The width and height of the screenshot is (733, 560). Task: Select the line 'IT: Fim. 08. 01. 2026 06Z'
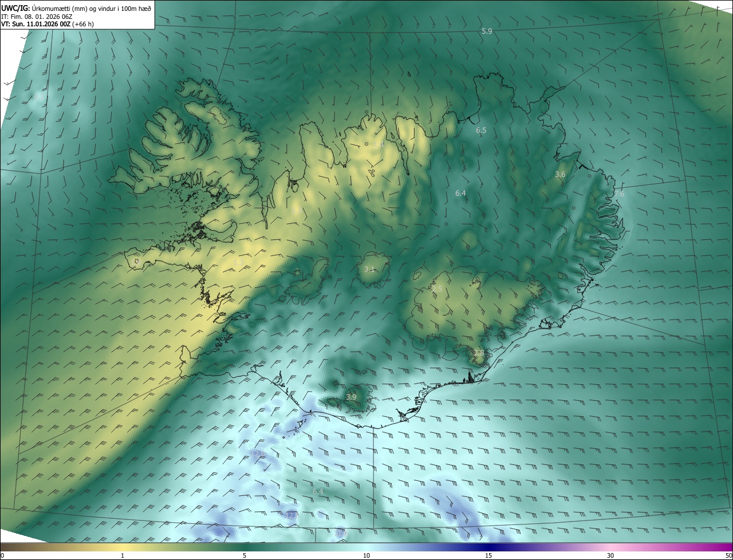click(x=37, y=16)
